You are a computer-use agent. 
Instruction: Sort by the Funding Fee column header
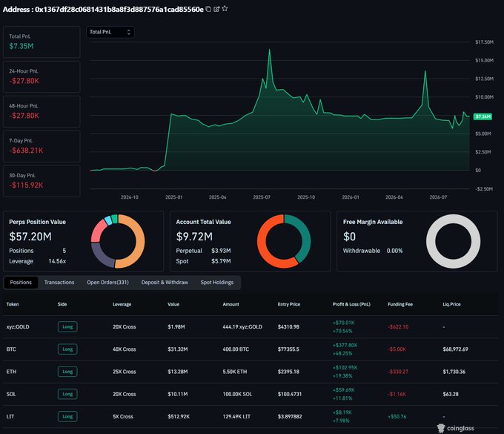click(x=400, y=304)
